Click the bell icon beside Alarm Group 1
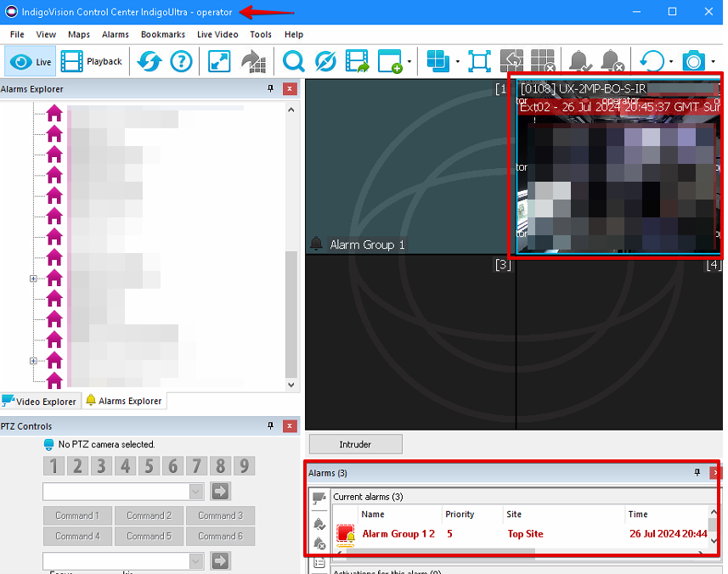Image resolution: width=728 pixels, height=574 pixels. 316,243
